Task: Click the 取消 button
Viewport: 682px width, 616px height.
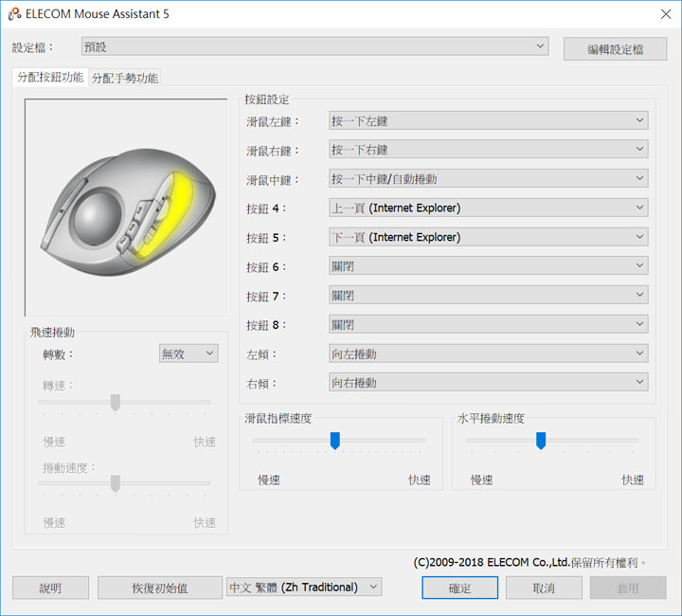Action: pyautogui.click(x=544, y=588)
